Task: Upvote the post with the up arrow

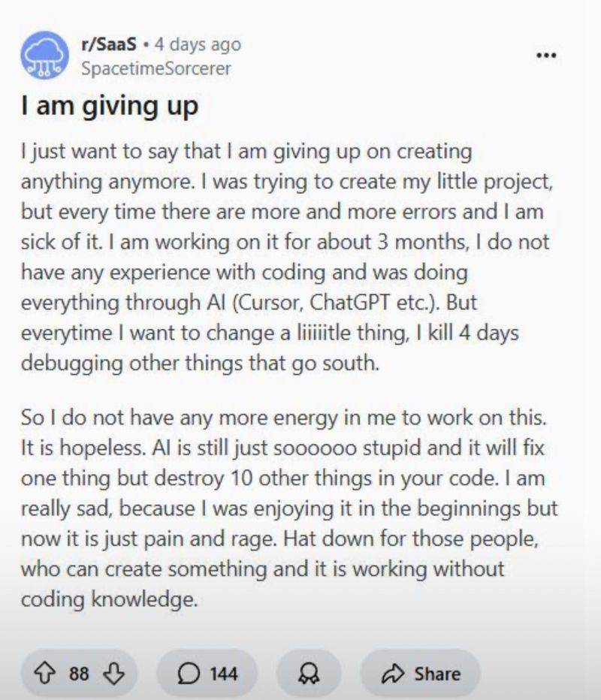Action: point(48,674)
